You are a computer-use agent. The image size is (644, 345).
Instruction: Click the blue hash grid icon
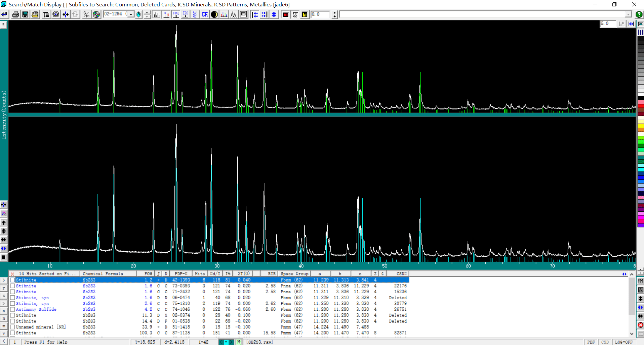point(274,14)
